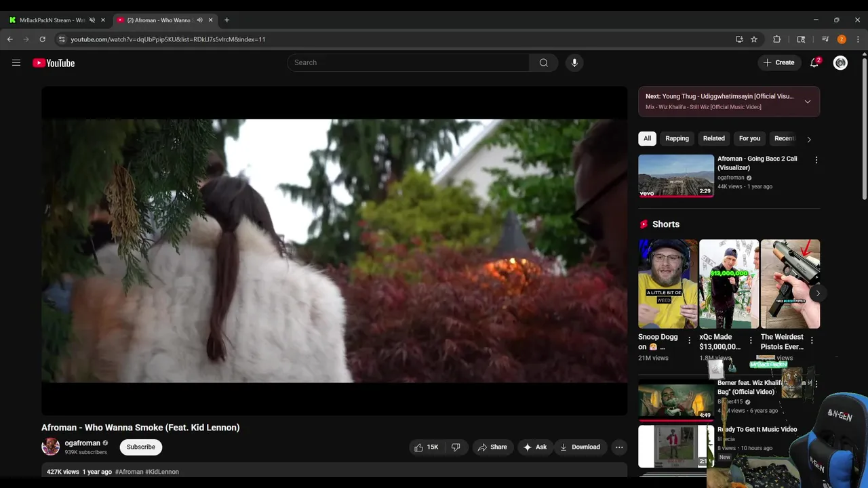Open the #KidLennon hashtag link
This screenshot has width=868, height=488.
tap(162, 472)
